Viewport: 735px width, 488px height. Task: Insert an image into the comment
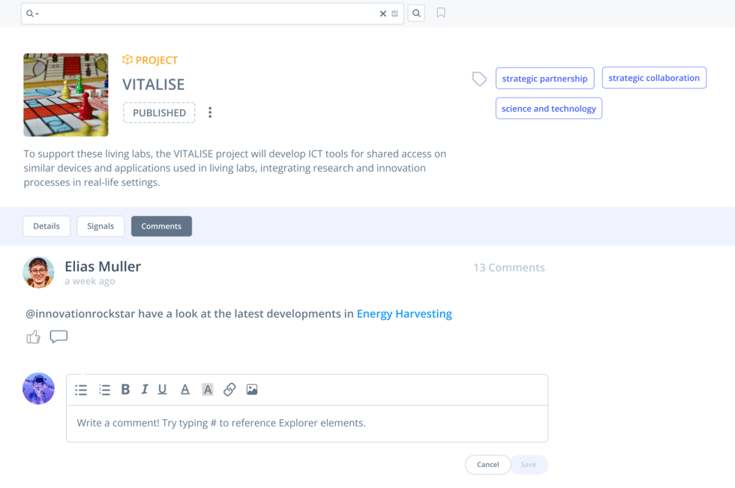click(252, 390)
